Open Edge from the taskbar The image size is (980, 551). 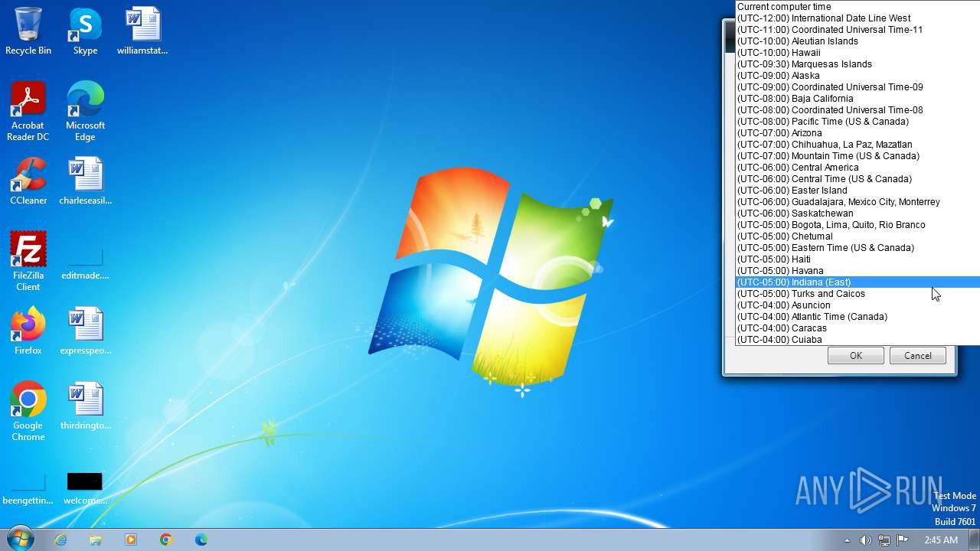click(x=201, y=540)
